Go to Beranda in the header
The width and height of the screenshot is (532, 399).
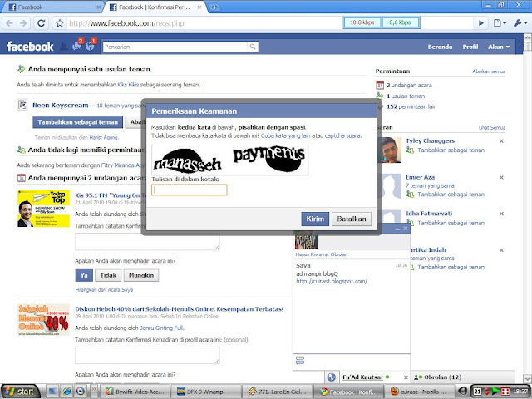440,47
